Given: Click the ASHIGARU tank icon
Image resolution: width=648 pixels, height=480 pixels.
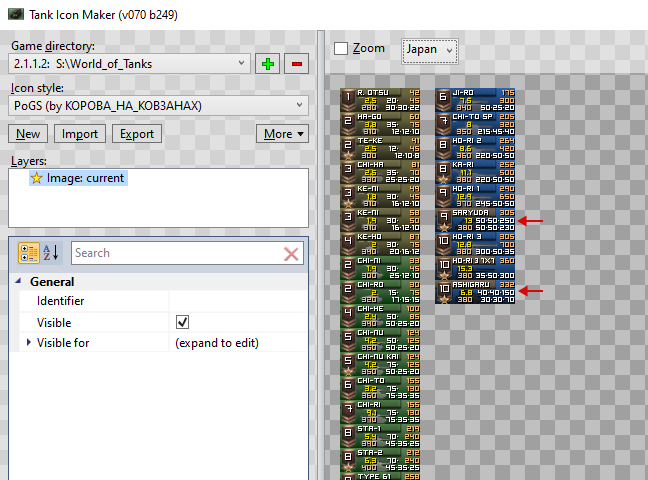Looking at the screenshot, I should click(x=475, y=291).
